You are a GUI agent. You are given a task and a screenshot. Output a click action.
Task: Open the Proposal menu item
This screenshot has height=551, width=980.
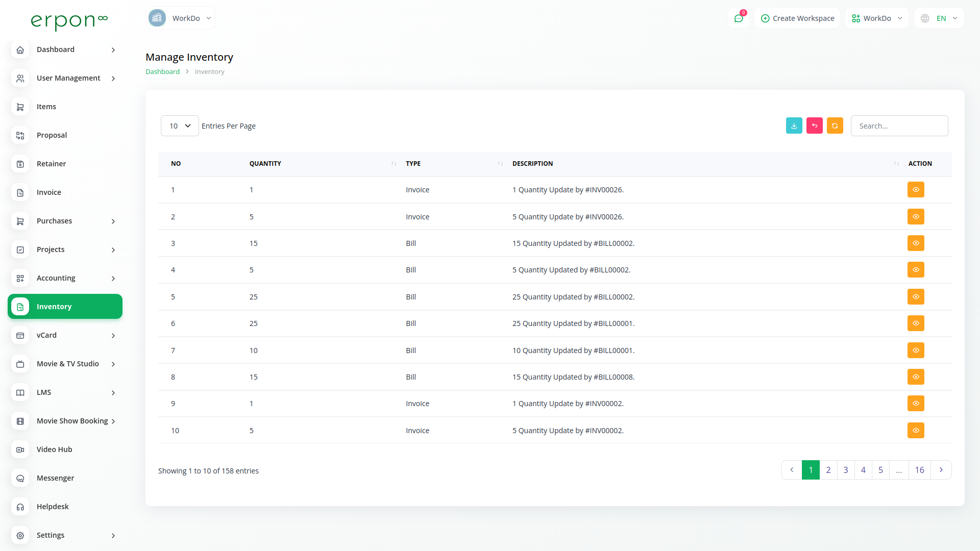65,135
